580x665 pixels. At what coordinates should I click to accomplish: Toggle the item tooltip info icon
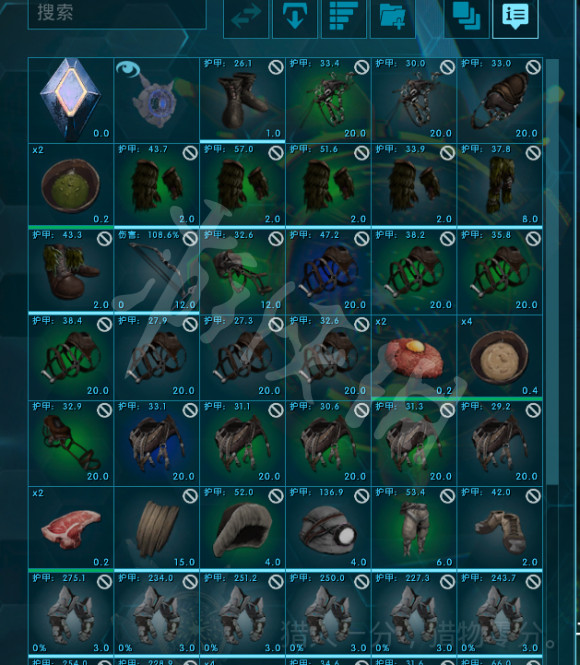(x=515, y=17)
